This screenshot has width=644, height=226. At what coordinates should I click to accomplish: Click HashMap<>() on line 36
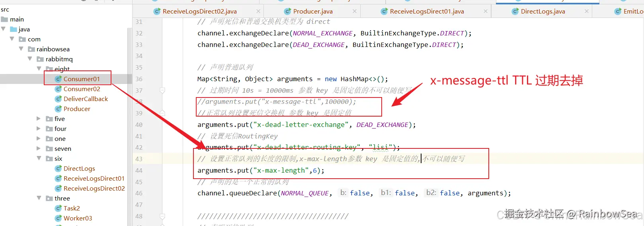[362, 79]
